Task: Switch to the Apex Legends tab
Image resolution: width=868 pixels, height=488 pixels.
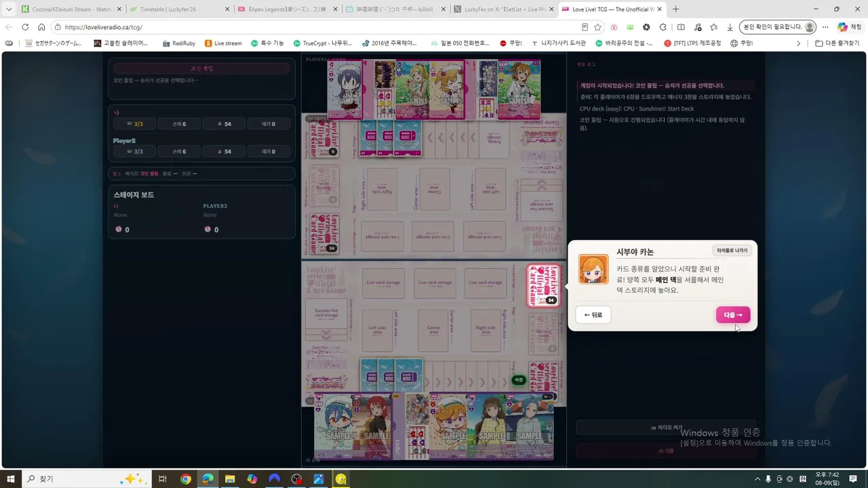Action: tap(286, 9)
